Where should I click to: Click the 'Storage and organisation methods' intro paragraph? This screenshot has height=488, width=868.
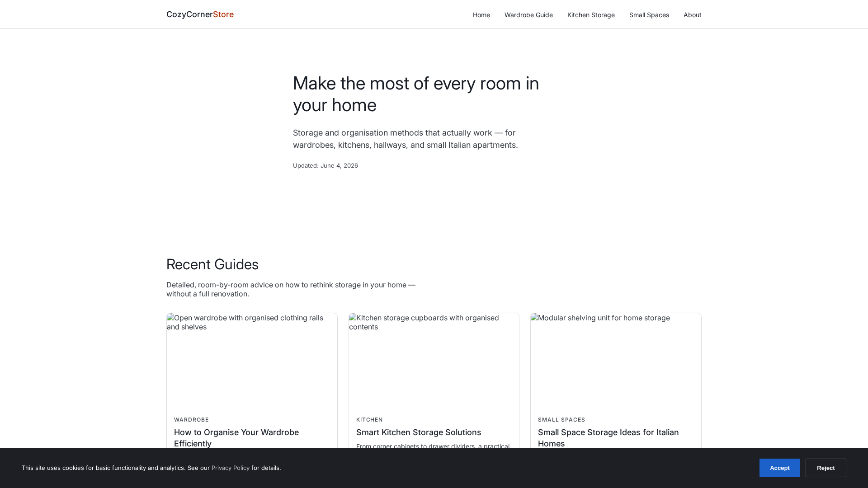(406, 139)
